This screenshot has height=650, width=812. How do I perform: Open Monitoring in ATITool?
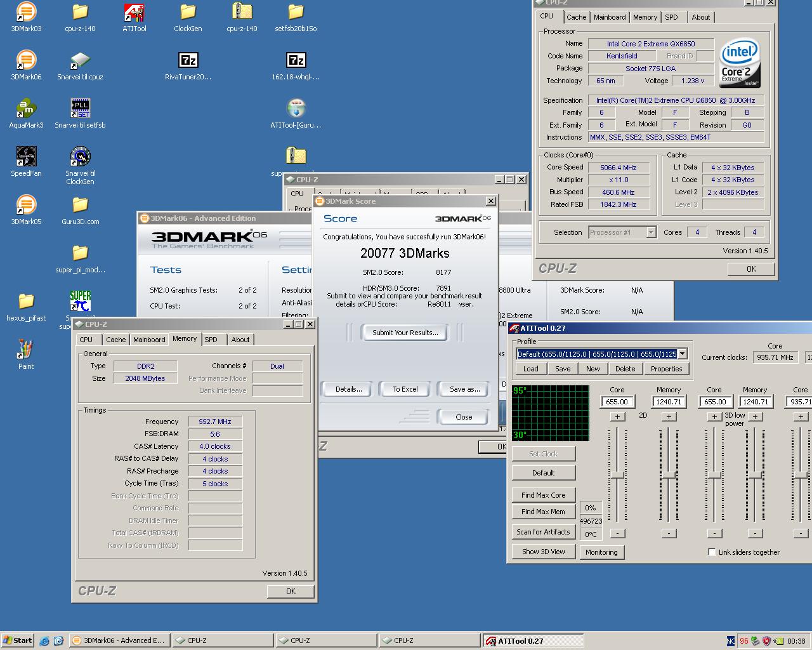601,552
